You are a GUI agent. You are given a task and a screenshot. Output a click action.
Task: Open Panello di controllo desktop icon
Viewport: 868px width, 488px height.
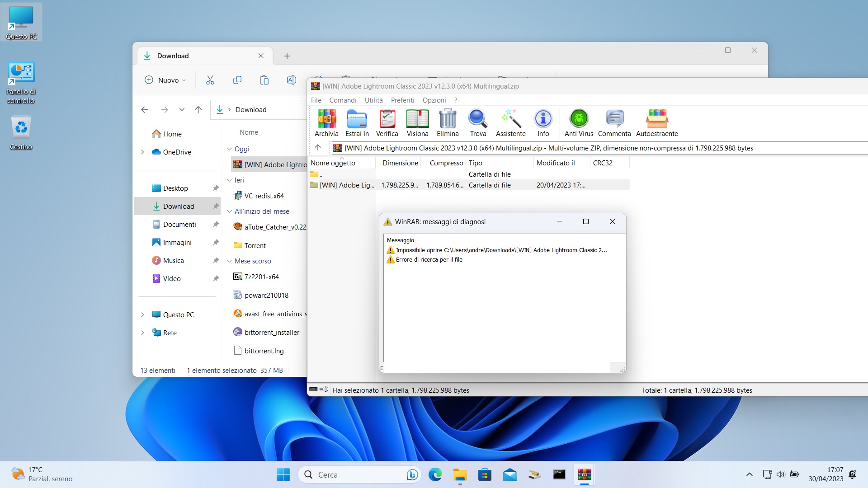pos(21,83)
